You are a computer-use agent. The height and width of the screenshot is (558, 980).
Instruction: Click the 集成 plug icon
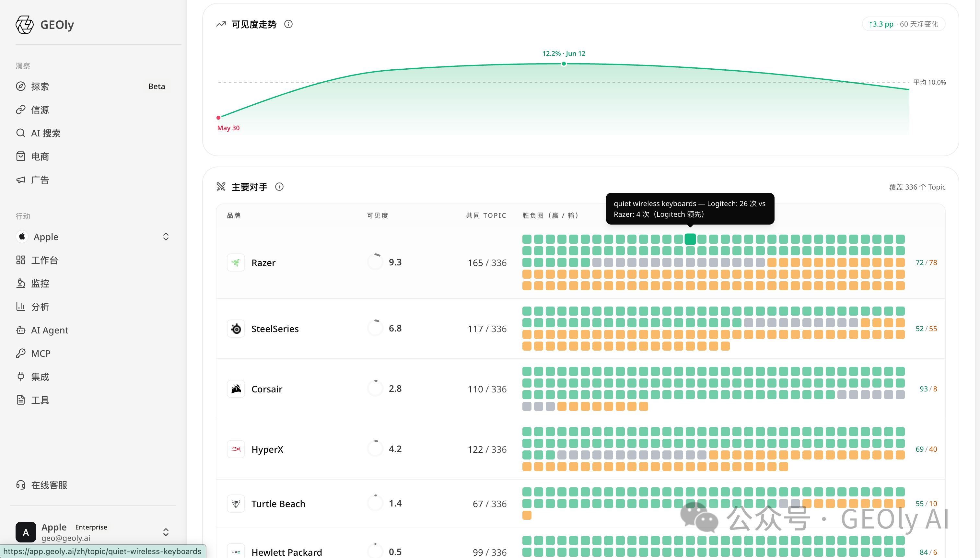click(x=21, y=377)
